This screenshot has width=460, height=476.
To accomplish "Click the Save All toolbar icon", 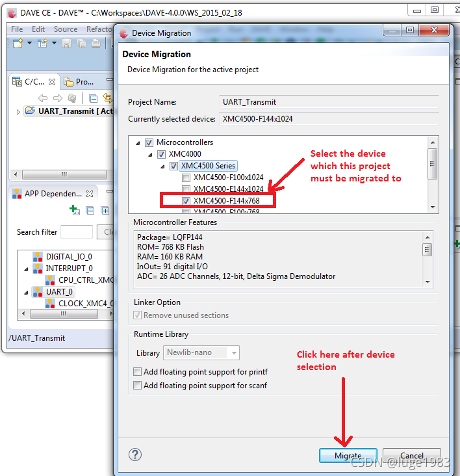I will 81,43.
